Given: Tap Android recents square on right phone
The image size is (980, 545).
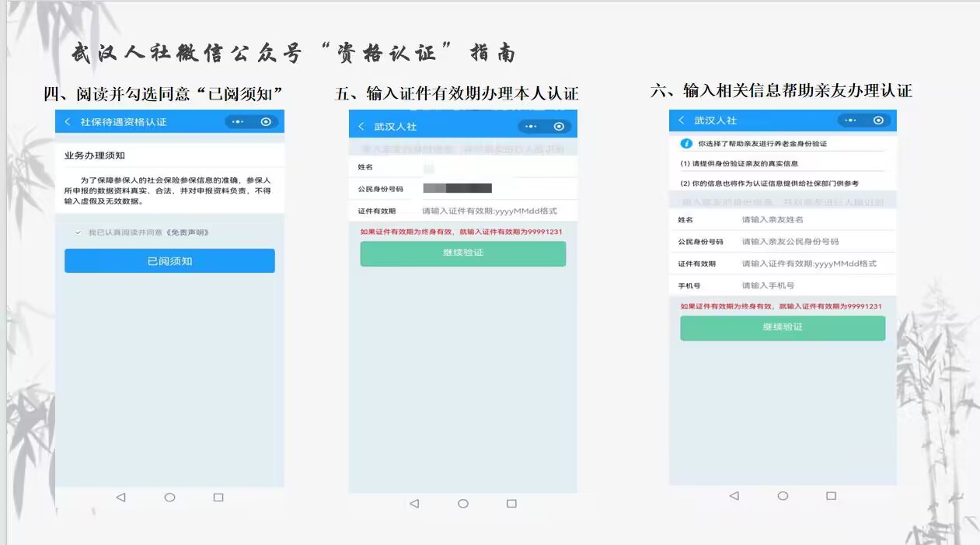Looking at the screenshot, I should pyautogui.click(x=831, y=496).
